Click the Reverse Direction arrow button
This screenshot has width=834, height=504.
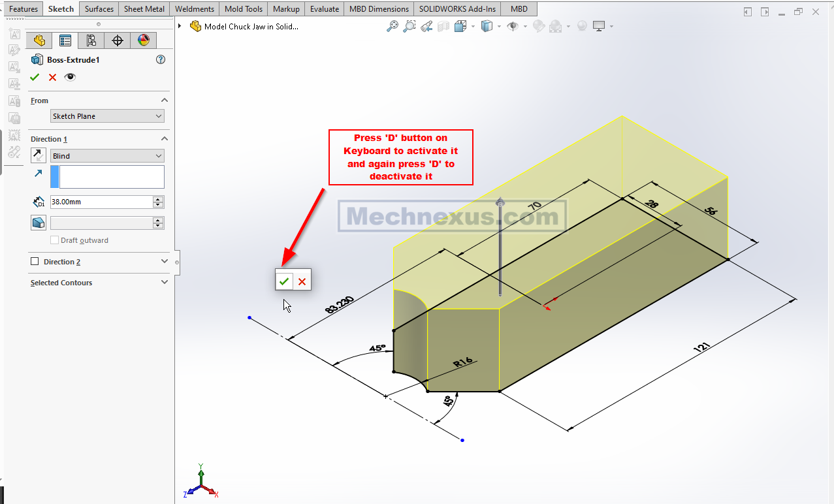[39, 155]
